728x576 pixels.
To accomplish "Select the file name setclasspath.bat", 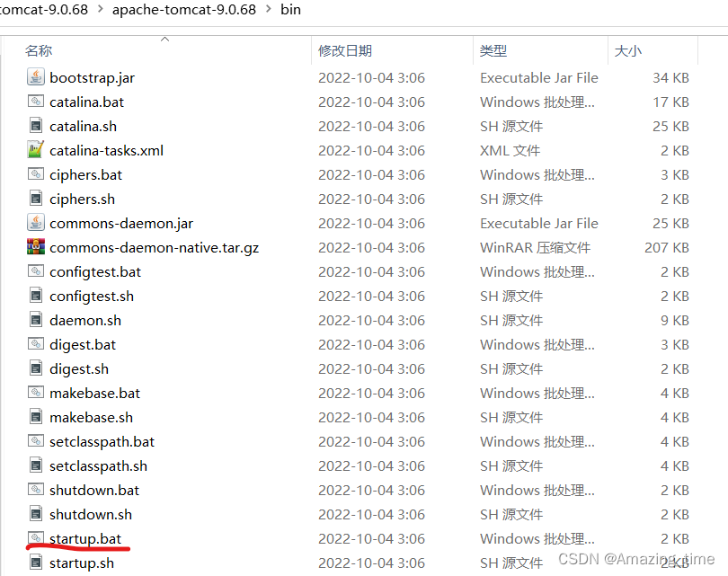I will [x=102, y=441].
